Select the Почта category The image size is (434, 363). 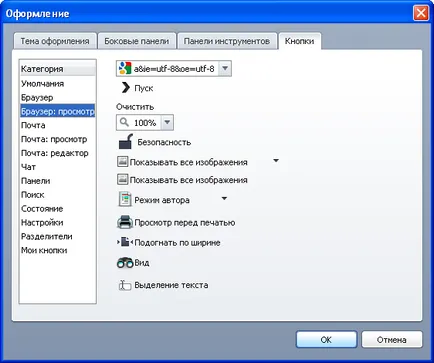pos(57,125)
